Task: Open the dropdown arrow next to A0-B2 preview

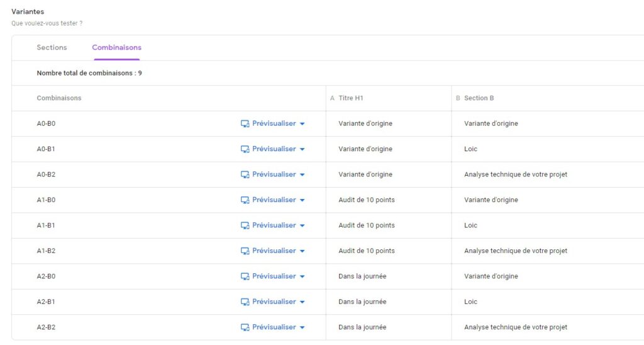Action: [303, 175]
